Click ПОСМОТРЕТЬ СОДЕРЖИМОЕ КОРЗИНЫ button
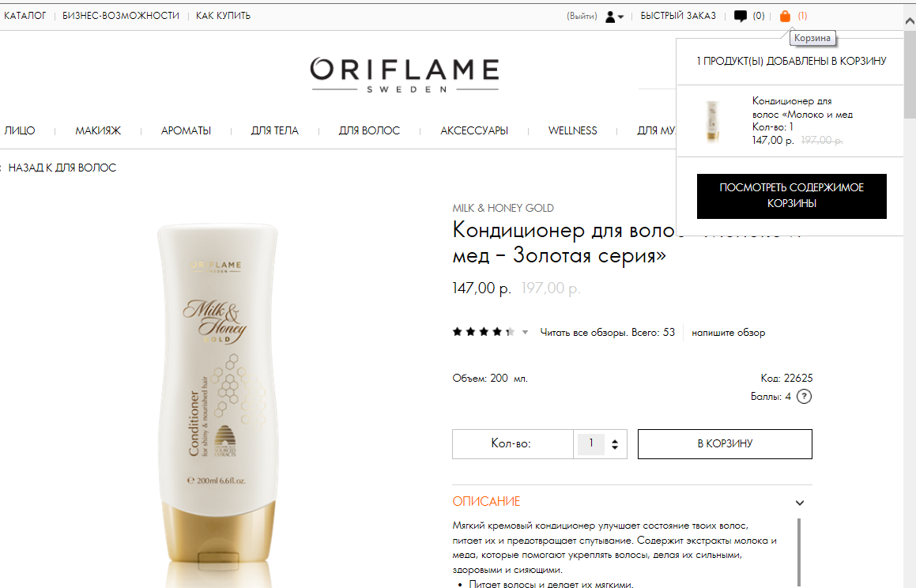This screenshot has width=916, height=588. (792, 196)
